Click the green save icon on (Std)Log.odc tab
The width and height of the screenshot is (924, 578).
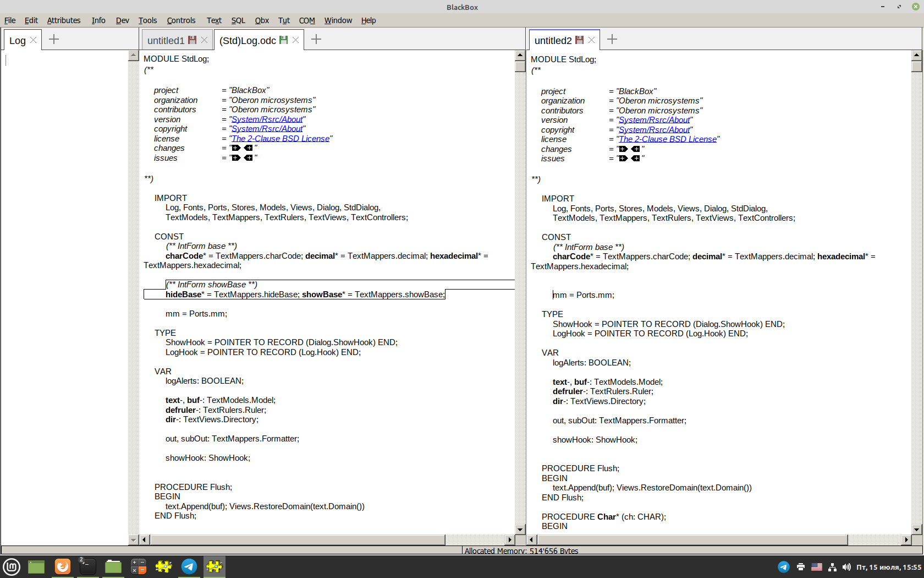(x=283, y=40)
